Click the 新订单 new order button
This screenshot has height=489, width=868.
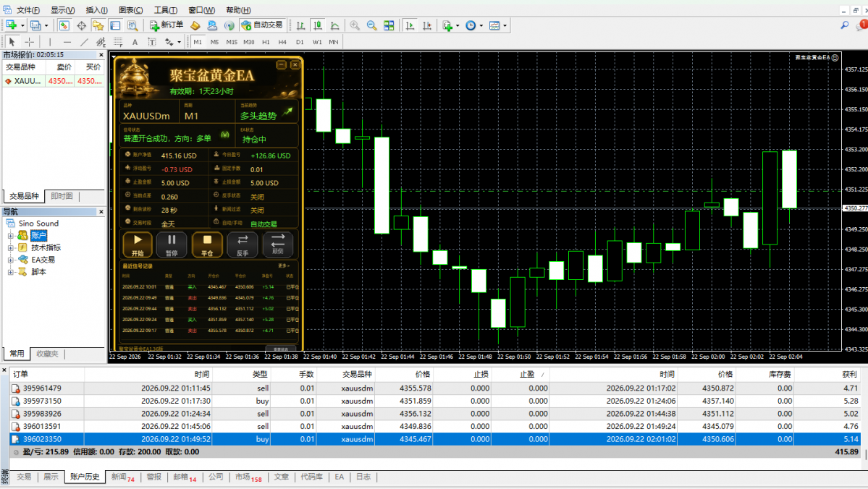pos(166,25)
